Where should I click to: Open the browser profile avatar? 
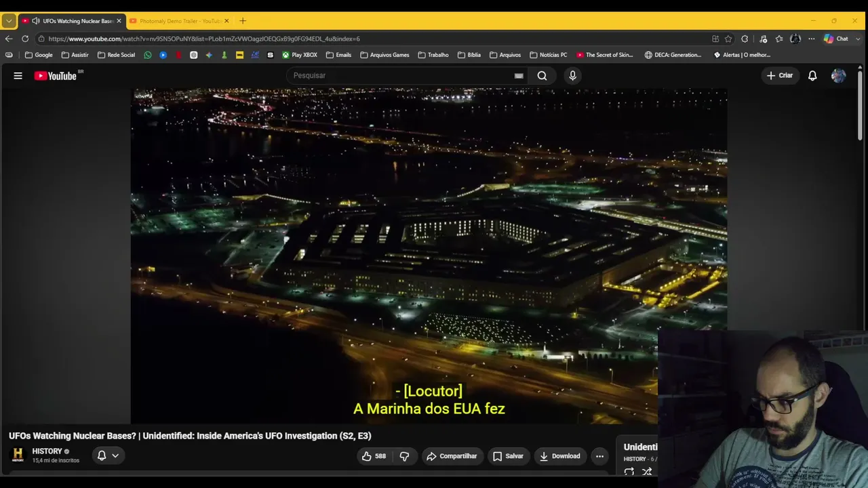[x=795, y=39]
